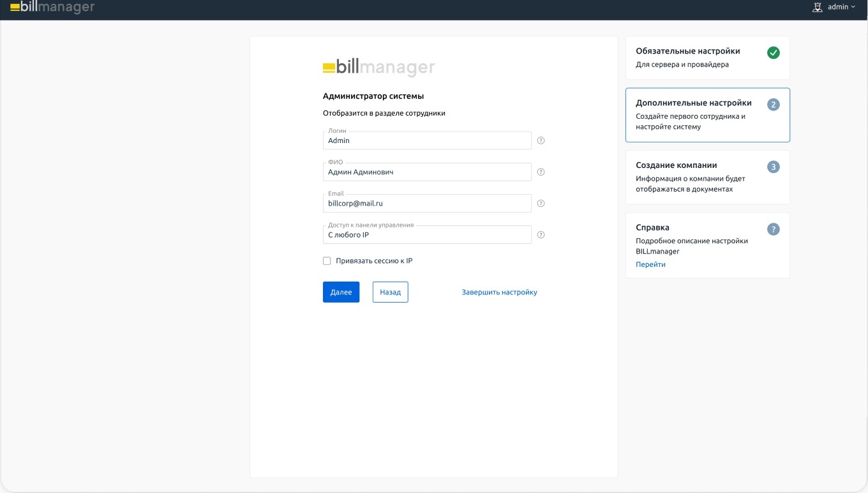Focus the Email input field
The image size is (868, 493).
point(427,203)
